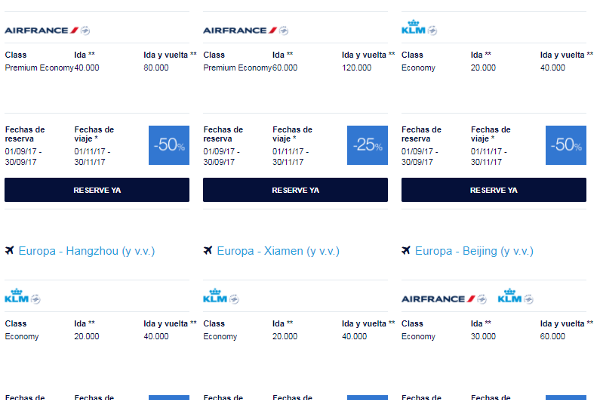Select 'Economy' class text in the Xiamen card
600x400 pixels.
tap(220, 336)
